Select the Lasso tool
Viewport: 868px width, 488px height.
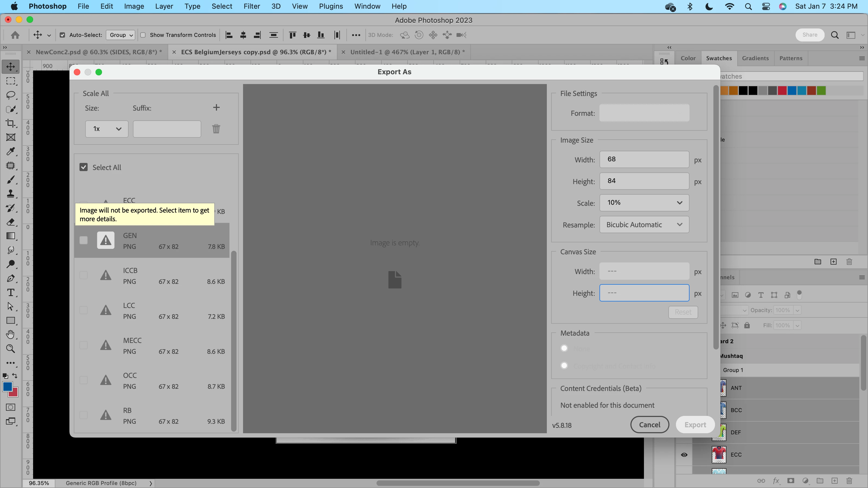pos(11,95)
